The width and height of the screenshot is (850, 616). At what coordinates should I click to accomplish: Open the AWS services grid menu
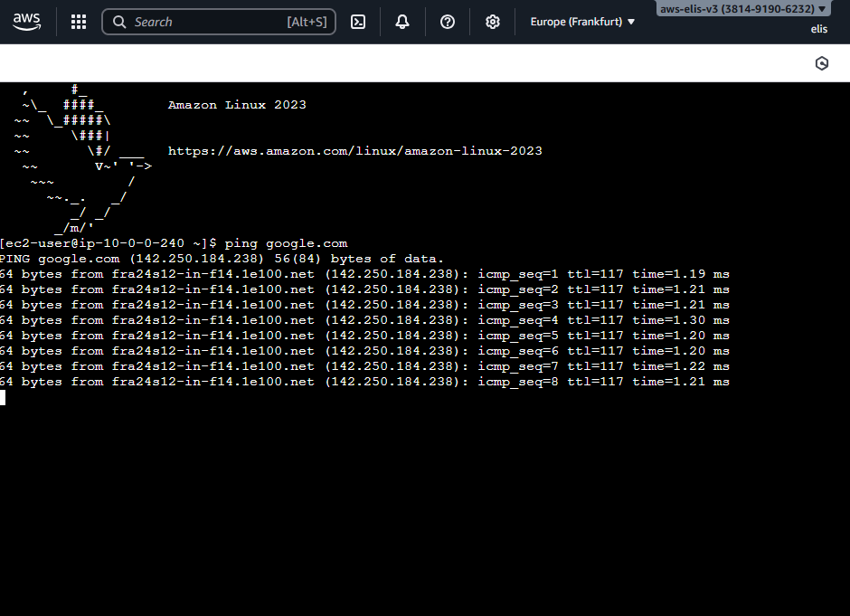pos(79,22)
